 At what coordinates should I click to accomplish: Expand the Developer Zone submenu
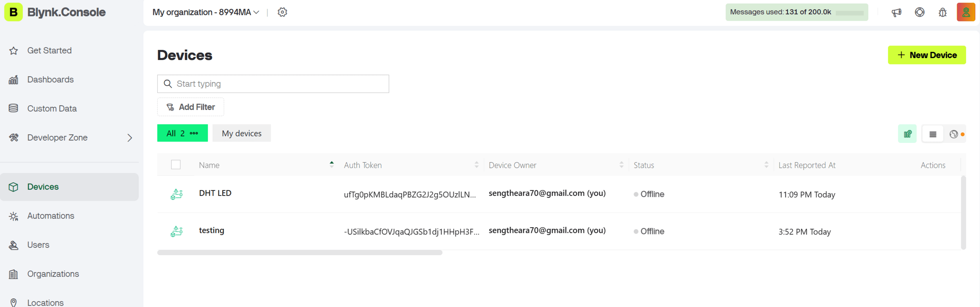click(130, 138)
